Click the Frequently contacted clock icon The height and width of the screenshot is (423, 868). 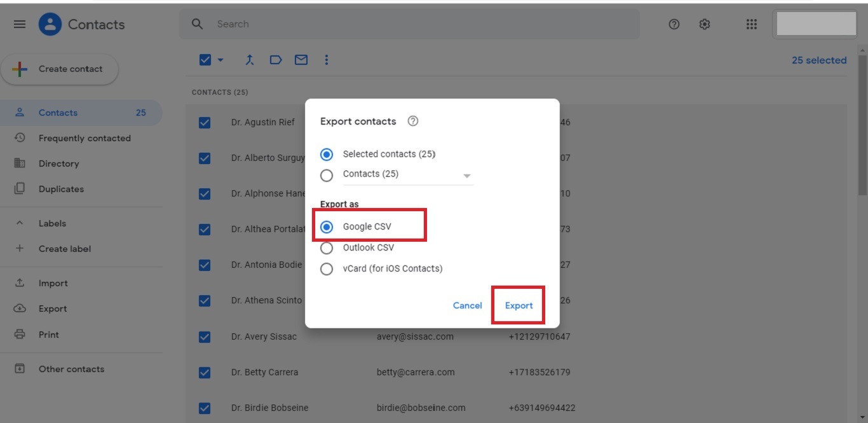pos(20,137)
